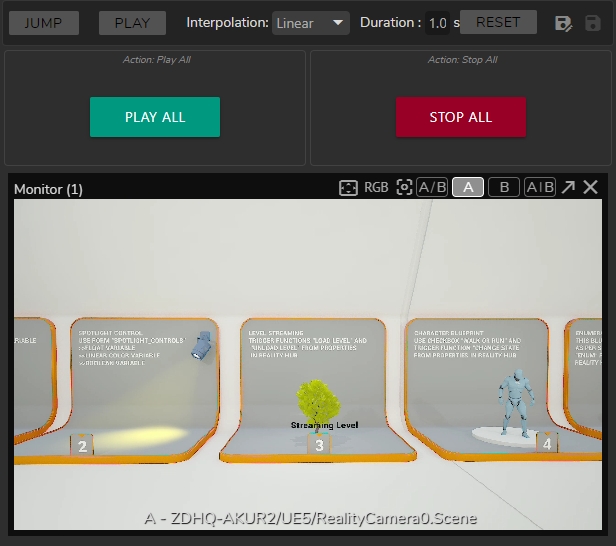Toggle the monitor safe-frame overlay icon
The image size is (616, 546).
coord(348,187)
